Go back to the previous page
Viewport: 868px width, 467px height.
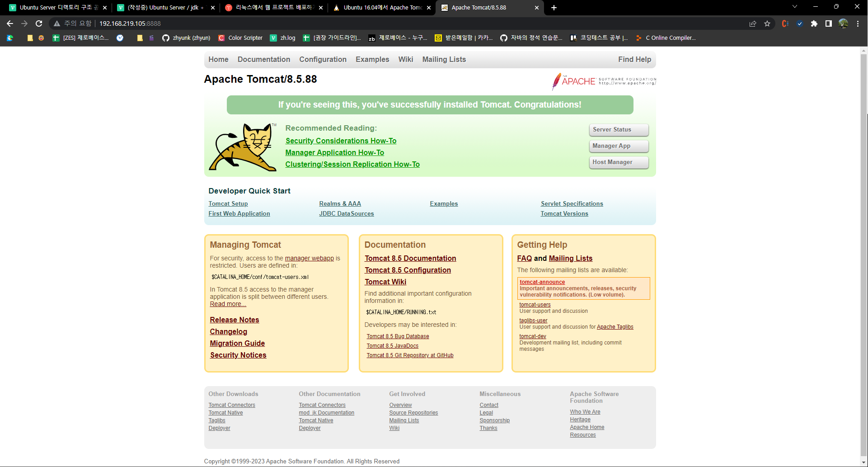point(10,24)
